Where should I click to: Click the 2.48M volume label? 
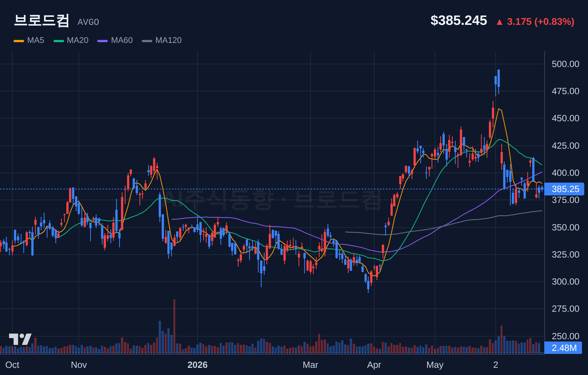(x=563, y=348)
